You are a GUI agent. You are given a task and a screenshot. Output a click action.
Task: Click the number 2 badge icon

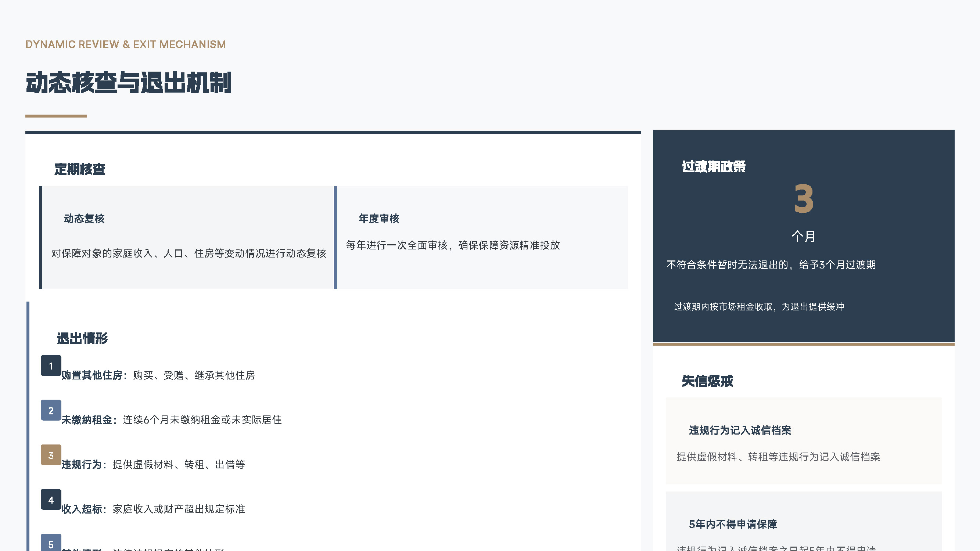(x=51, y=410)
